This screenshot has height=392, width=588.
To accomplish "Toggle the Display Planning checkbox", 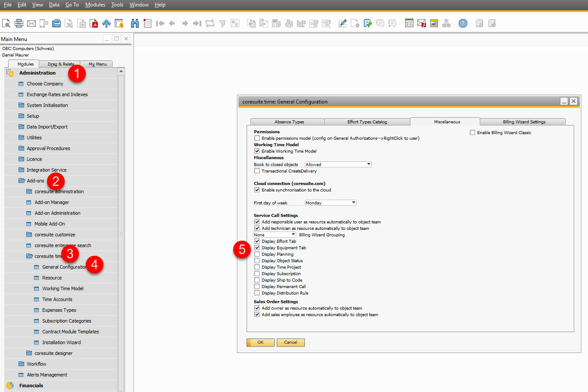I will click(257, 254).
